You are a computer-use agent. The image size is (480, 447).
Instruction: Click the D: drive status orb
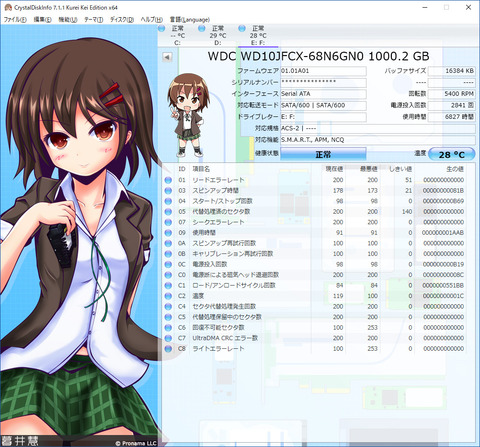[x=202, y=28]
